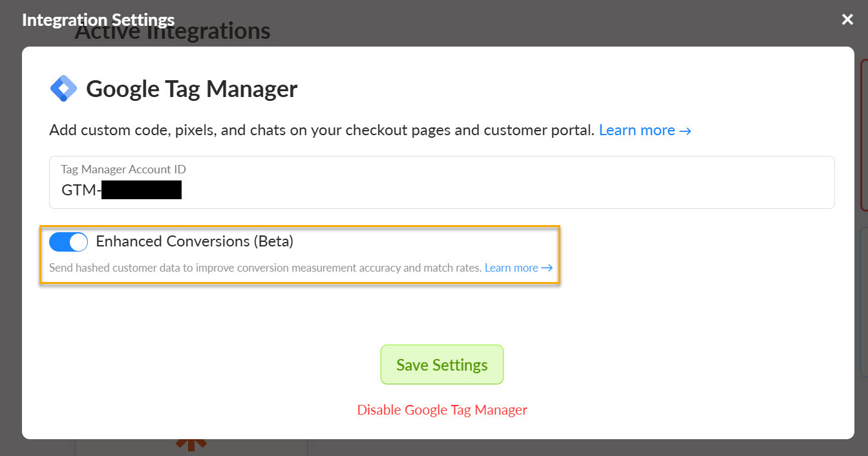This screenshot has height=456, width=868.
Task: Click Disable Google Tag Manager link
Action: (x=442, y=410)
